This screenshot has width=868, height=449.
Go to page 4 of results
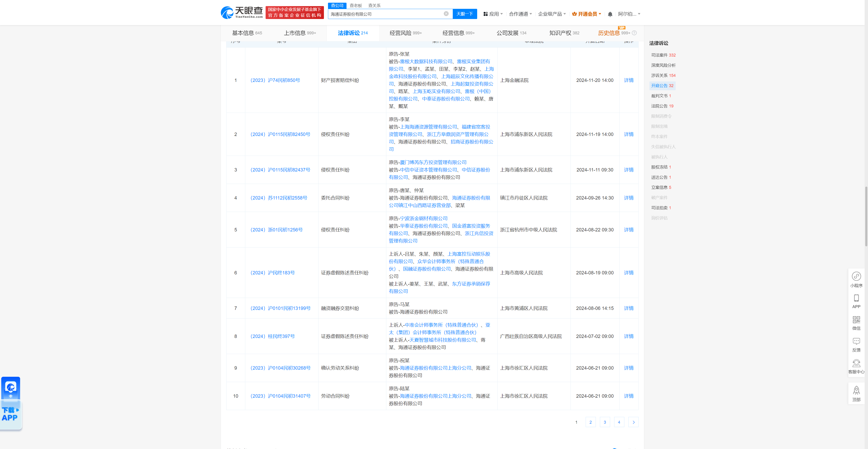tap(619, 422)
